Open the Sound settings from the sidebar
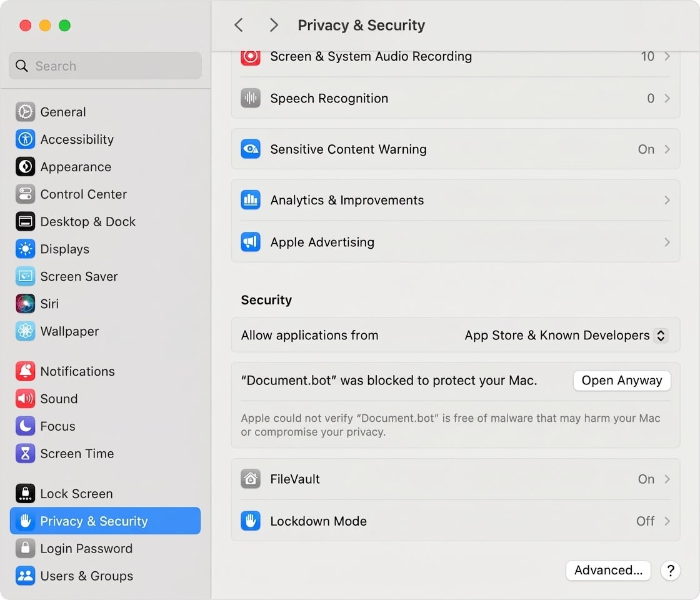Image resolution: width=700 pixels, height=600 pixels. pyautogui.click(x=25, y=399)
